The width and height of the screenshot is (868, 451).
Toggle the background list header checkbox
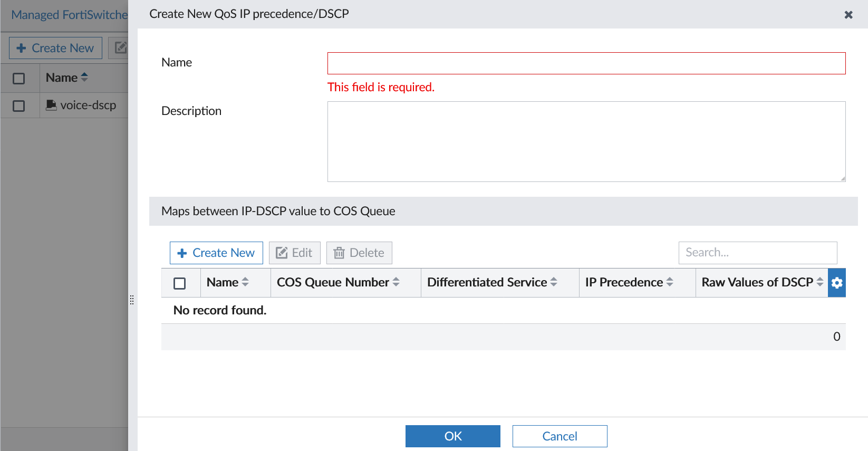pyautogui.click(x=19, y=79)
